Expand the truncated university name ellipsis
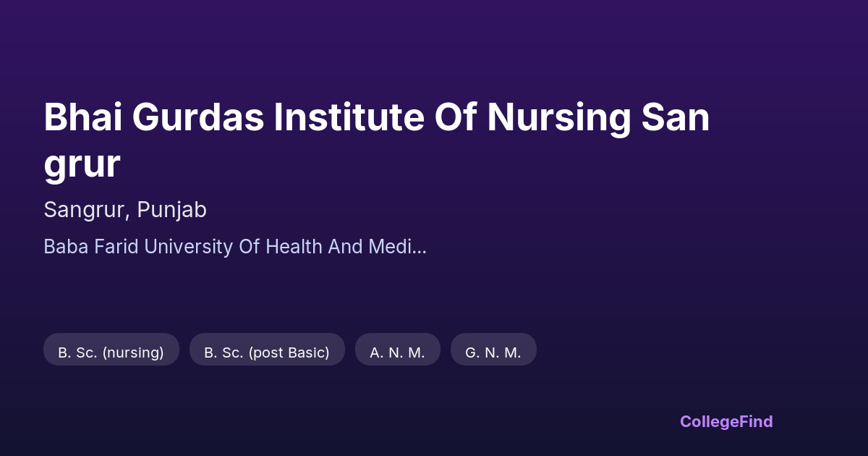 419,247
